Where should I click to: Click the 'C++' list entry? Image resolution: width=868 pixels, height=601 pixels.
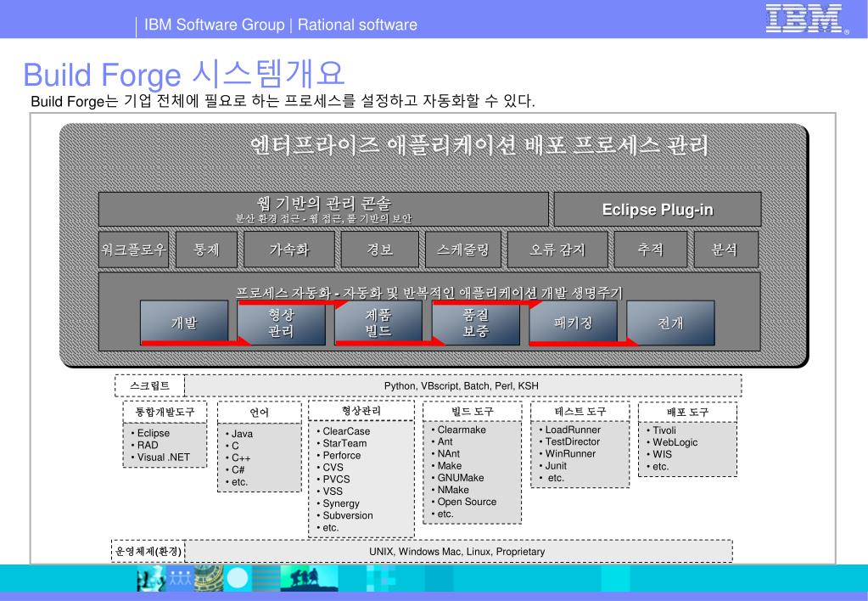click(241, 458)
